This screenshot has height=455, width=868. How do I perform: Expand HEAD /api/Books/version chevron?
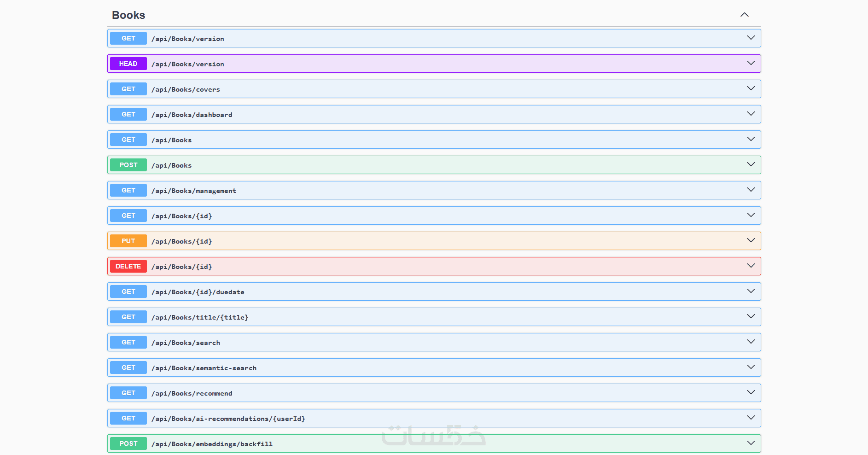coord(751,63)
